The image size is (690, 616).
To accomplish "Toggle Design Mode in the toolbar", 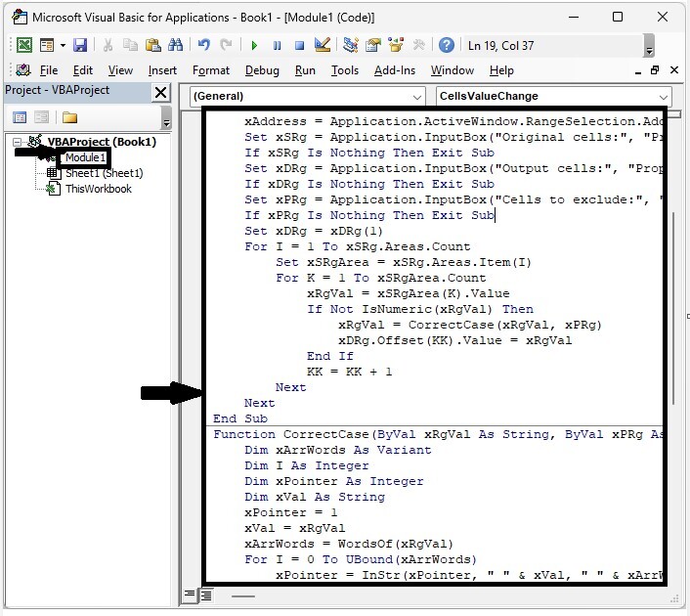I will tap(323, 45).
